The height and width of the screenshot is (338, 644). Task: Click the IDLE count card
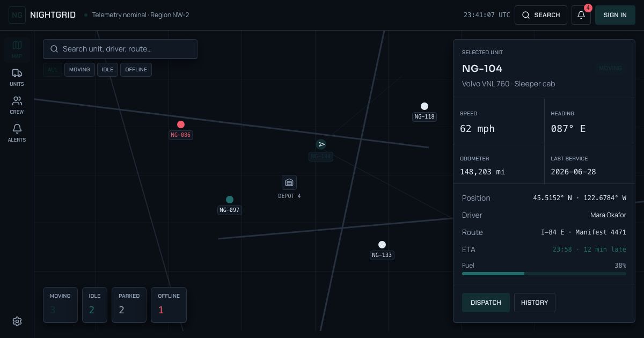[94, 305]
